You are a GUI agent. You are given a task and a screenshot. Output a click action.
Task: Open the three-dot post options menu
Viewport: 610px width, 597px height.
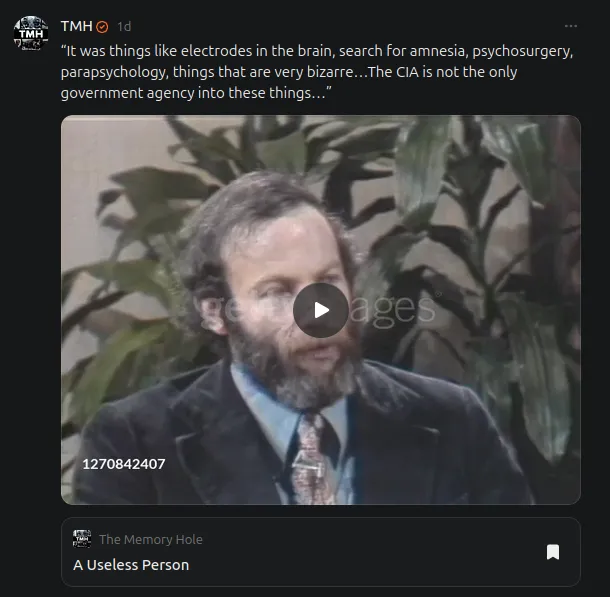(x=570, y=26)
